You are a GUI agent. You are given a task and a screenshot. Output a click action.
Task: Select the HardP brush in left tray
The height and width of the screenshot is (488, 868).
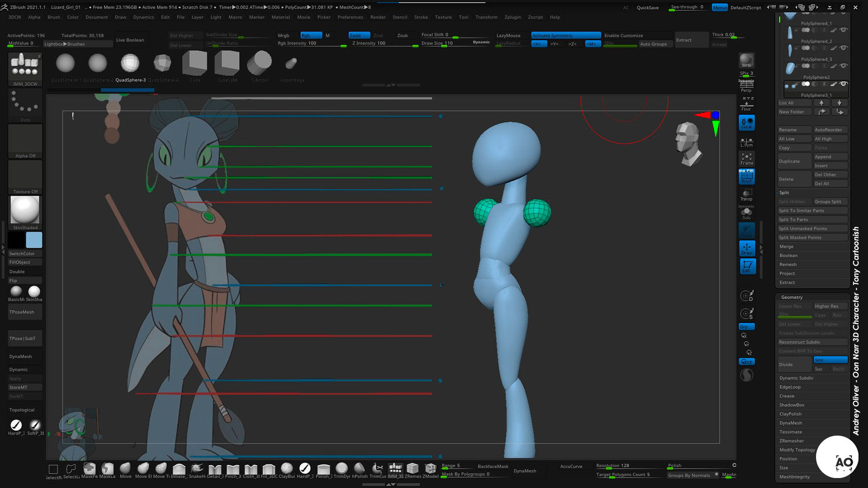pos(16,427)
